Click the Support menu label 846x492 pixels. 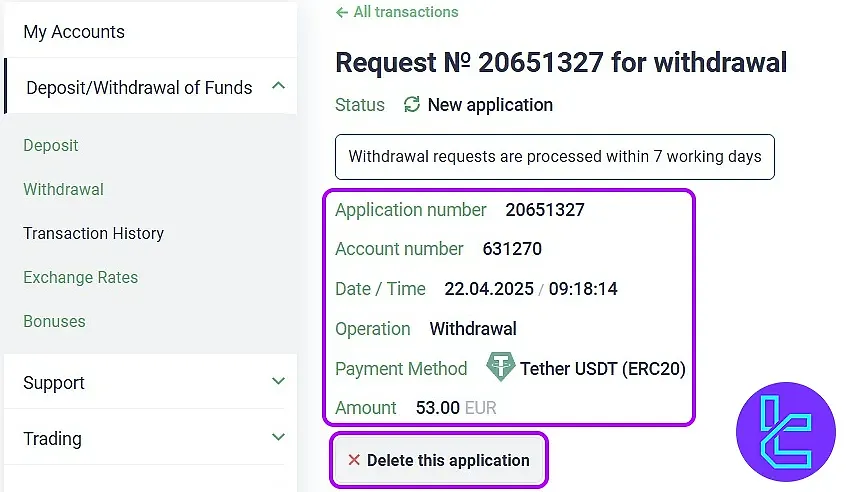pos(54,383)
